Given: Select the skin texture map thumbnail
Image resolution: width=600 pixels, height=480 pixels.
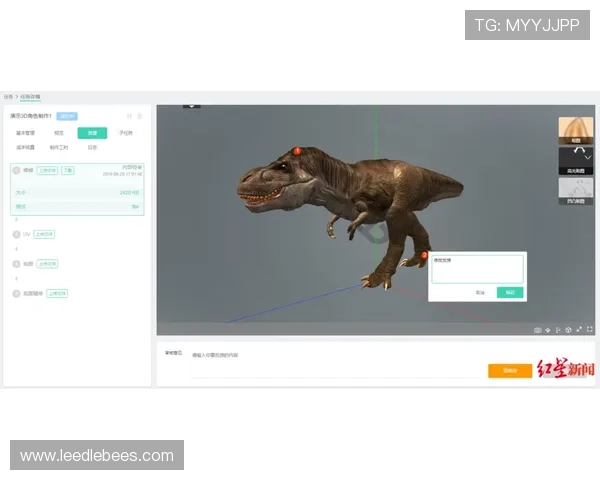Looking at the screenshot, I should 574,132.
